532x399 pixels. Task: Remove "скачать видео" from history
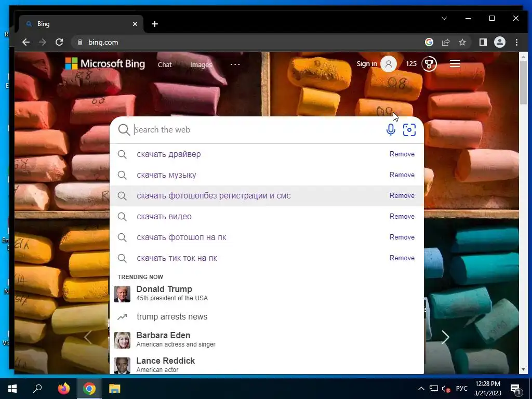pyautogui.click(x=402, y=216)
